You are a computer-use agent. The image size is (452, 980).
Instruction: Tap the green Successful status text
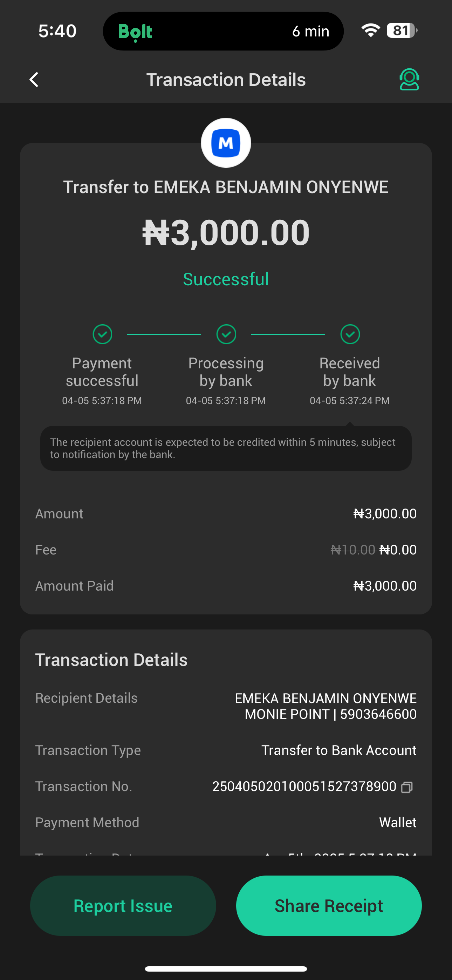[x=226, y=279]
